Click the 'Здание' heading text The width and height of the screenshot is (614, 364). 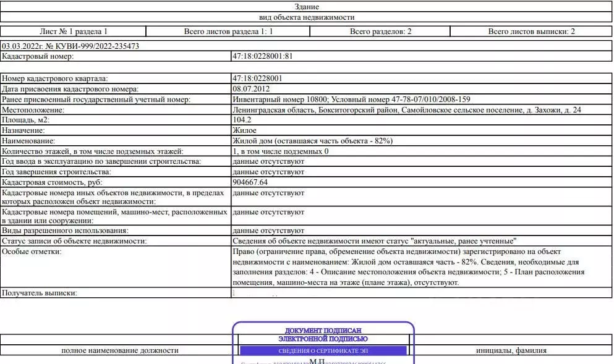click(x=307, y=7)
